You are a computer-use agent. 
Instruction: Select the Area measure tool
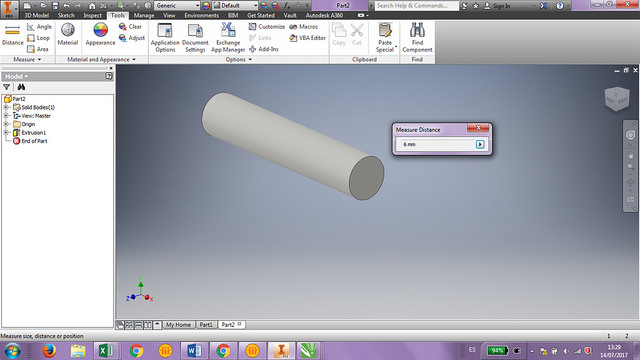click(x=38, y=49)
